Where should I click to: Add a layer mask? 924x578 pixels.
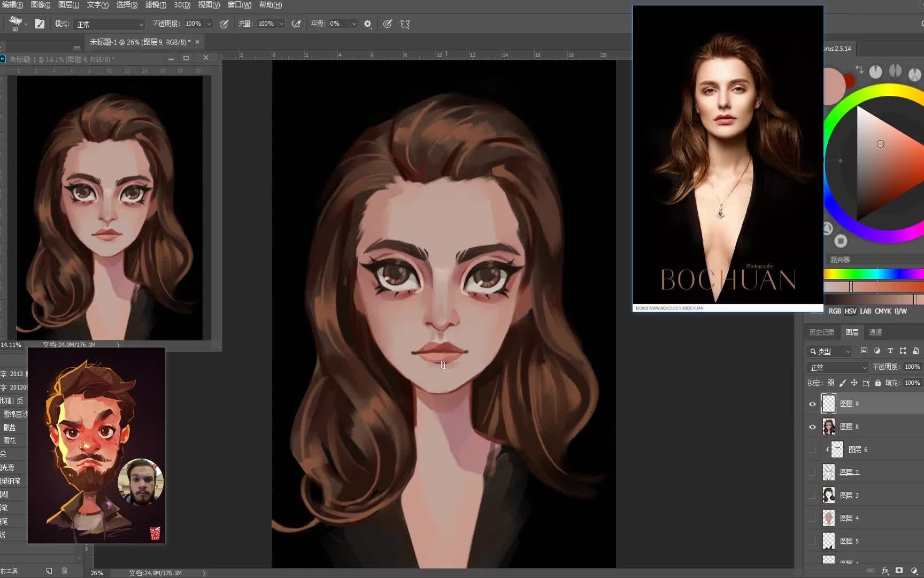pyautogui.click(x=899, y=571)
